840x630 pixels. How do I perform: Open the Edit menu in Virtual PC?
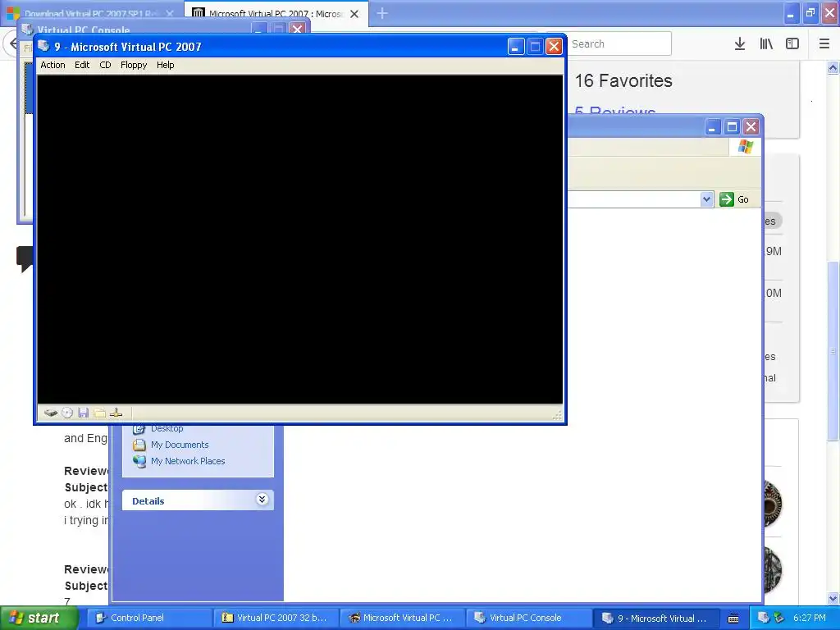(x=82, y=65)
